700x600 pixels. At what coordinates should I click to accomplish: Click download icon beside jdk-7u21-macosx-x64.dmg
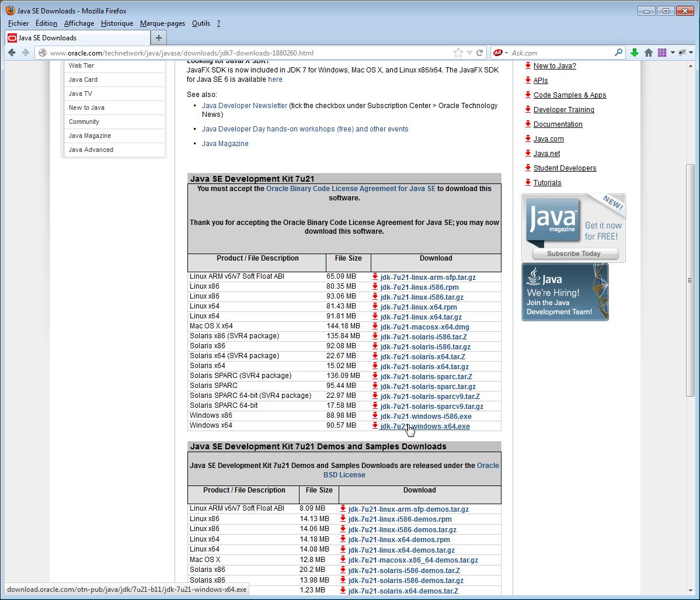[x=375, y=327]
